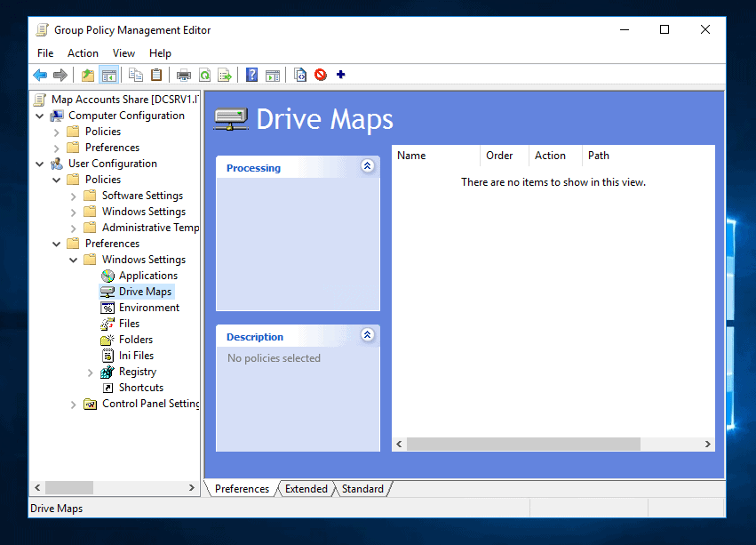
Task: Collapse the Computer Configuration node
Action: [39, 115]
